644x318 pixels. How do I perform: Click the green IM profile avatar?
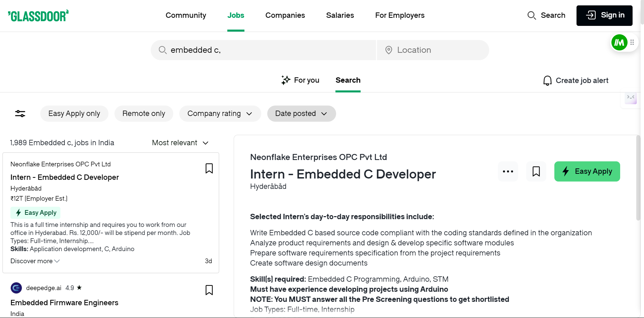click(619, 42)
